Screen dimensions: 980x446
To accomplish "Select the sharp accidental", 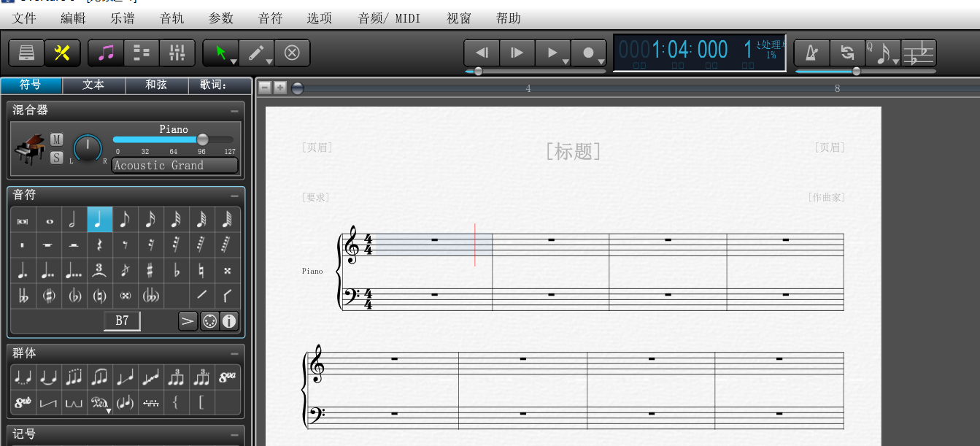I will [151, 272].
